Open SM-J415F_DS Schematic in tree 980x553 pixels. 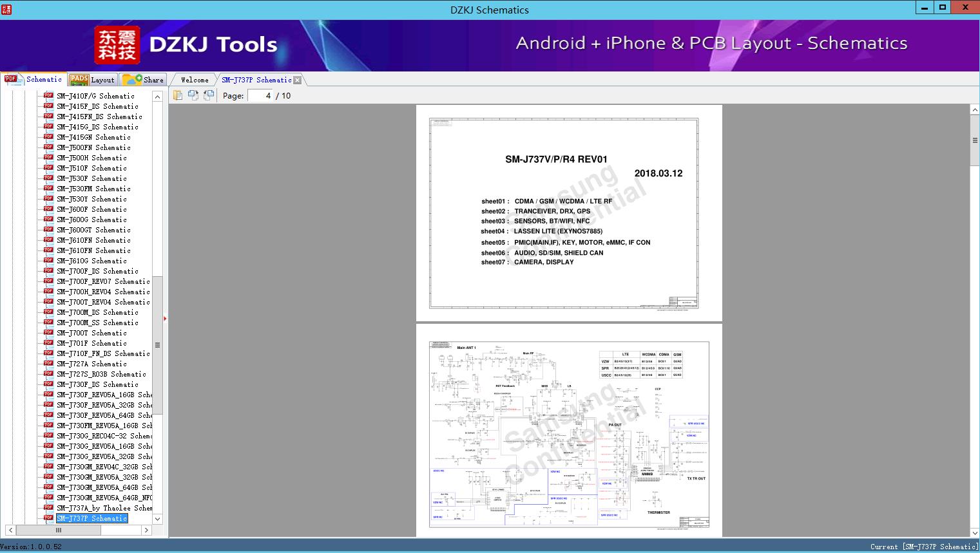[97, 106]
